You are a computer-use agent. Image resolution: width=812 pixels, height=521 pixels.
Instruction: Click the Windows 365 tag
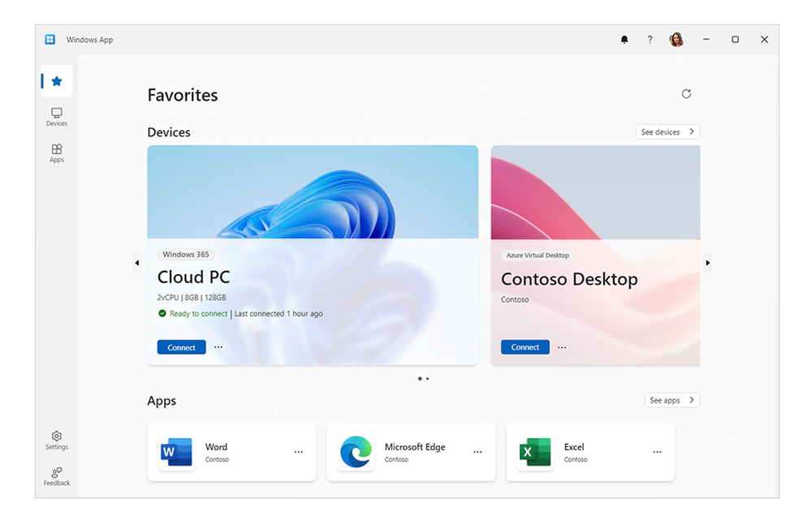click(x=186, y=254)
